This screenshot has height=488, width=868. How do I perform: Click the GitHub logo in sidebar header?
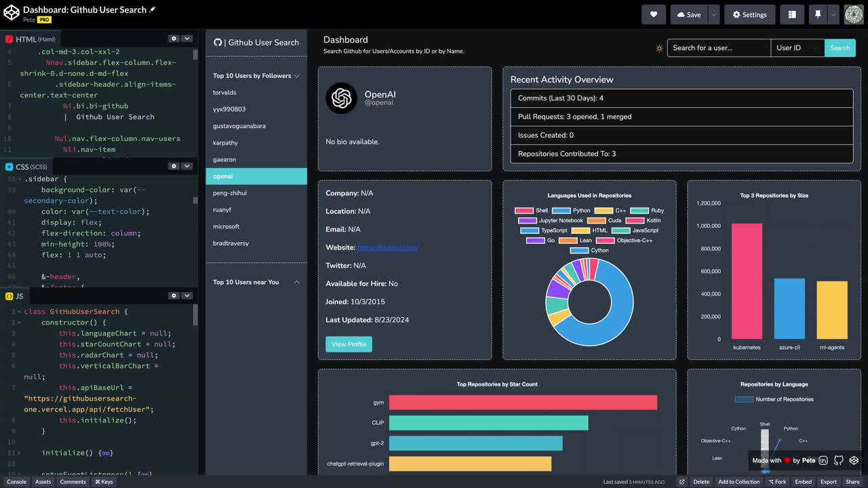tap(218, 42)
